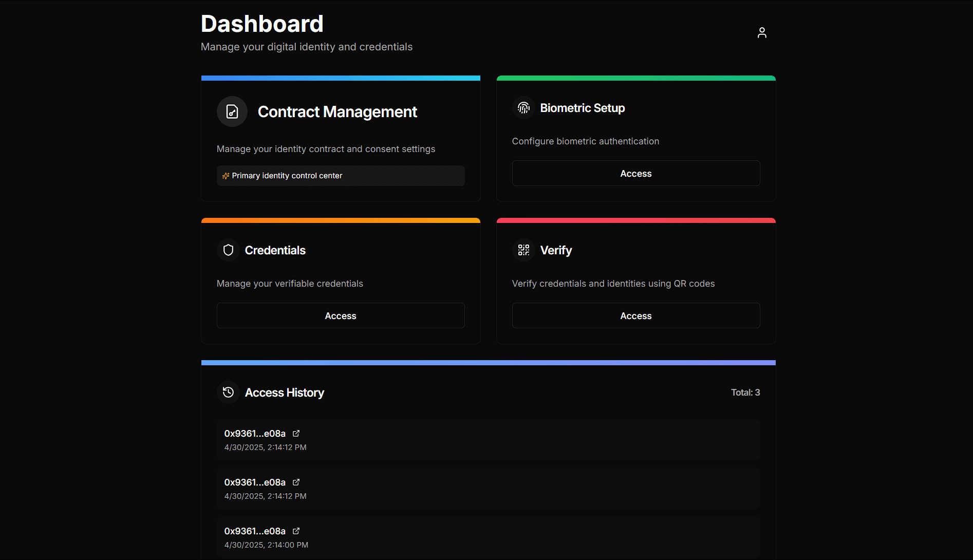Click the Access History clock icon
973x560 pixels.
point(228,393)
